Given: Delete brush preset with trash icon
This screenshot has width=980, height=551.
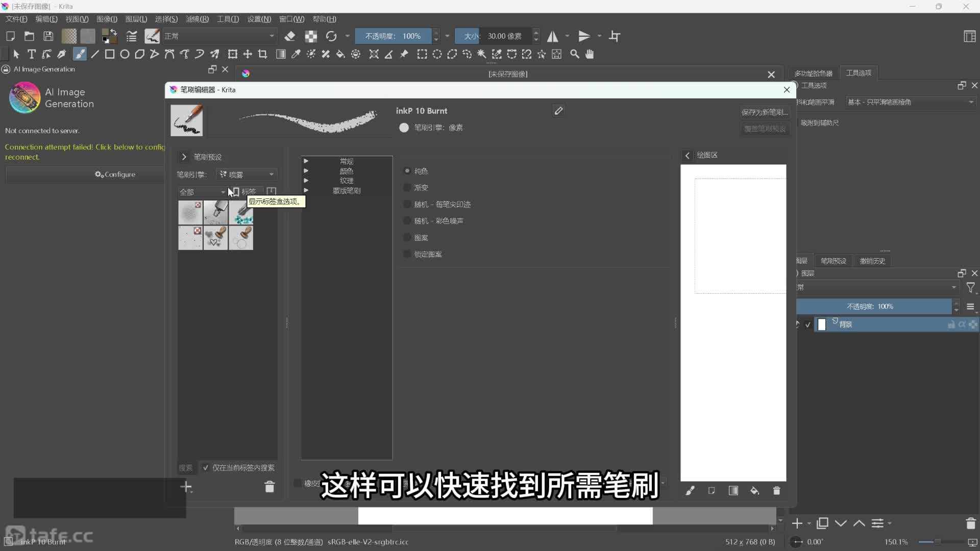Looking at the screenshot, I should tap(269, 487).
